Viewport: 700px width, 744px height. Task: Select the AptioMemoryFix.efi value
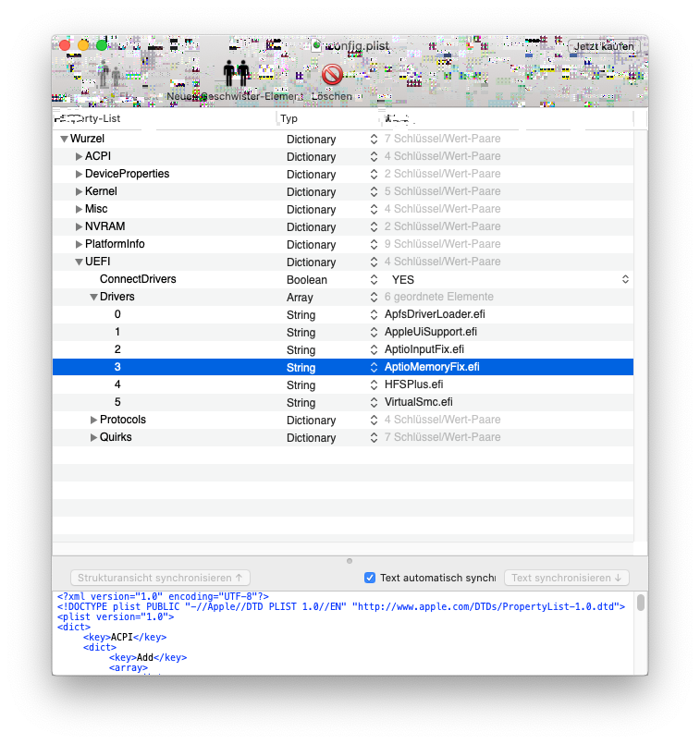(432, 367)
